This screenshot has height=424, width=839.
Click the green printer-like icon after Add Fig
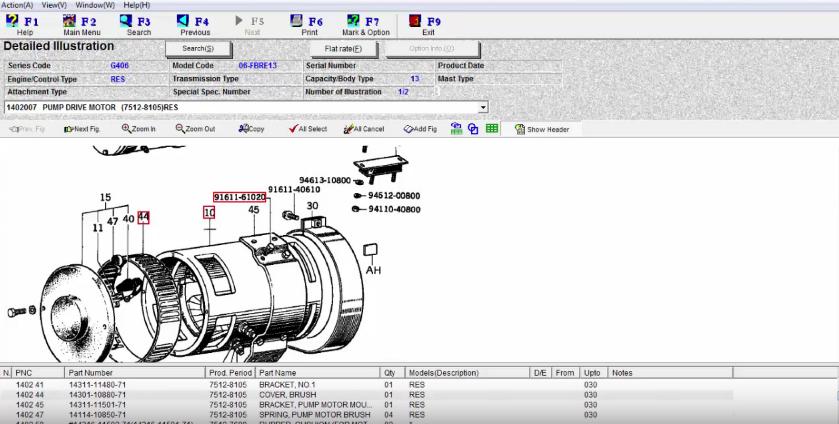tap(456, 128)
